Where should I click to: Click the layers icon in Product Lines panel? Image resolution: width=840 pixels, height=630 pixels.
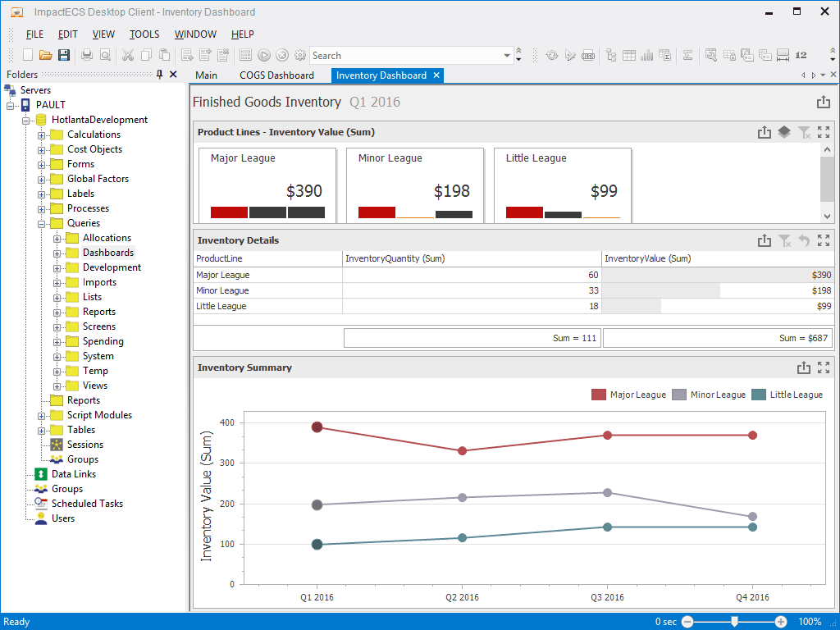pos(784,132)
